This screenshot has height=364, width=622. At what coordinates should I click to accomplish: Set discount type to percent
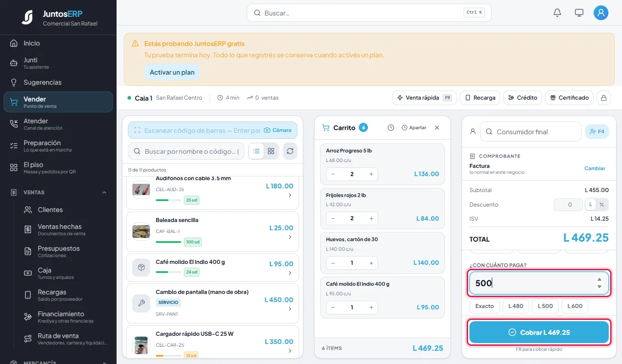pos(602,205)
